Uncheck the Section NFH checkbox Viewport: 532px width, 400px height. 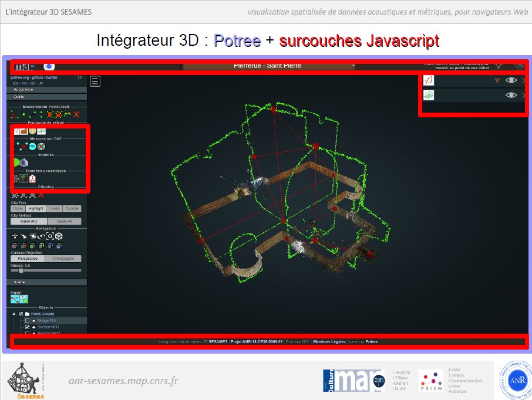tap(27, 327)
